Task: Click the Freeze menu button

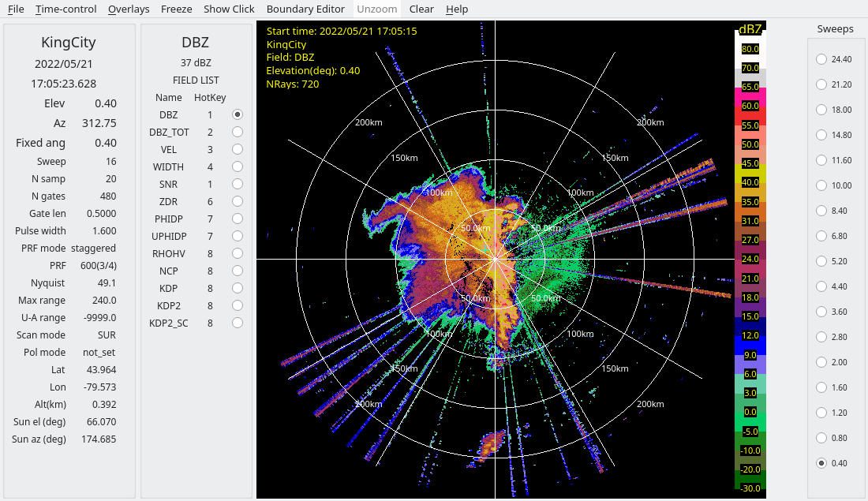Action: point(176,9)
